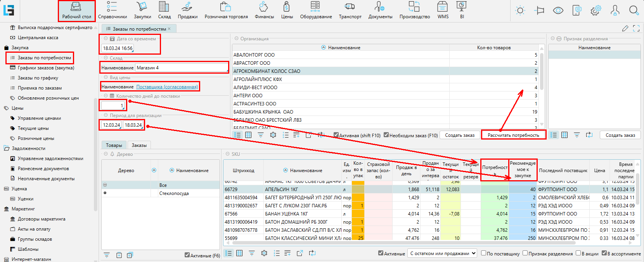Open the Поставщика (согласованная) link
The width and height of the screenshot is (644, 262).
167,87
